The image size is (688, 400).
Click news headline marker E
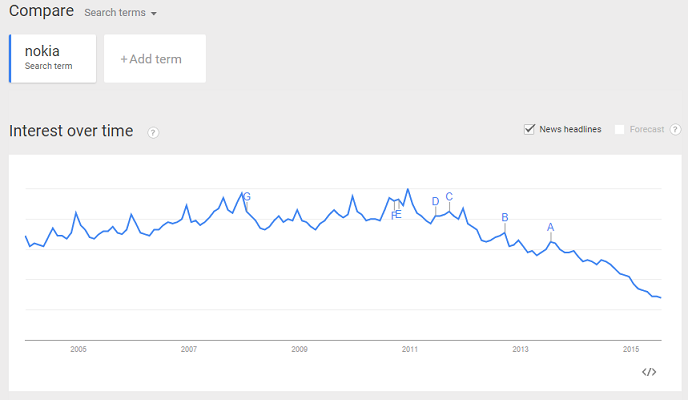[397, 214]
